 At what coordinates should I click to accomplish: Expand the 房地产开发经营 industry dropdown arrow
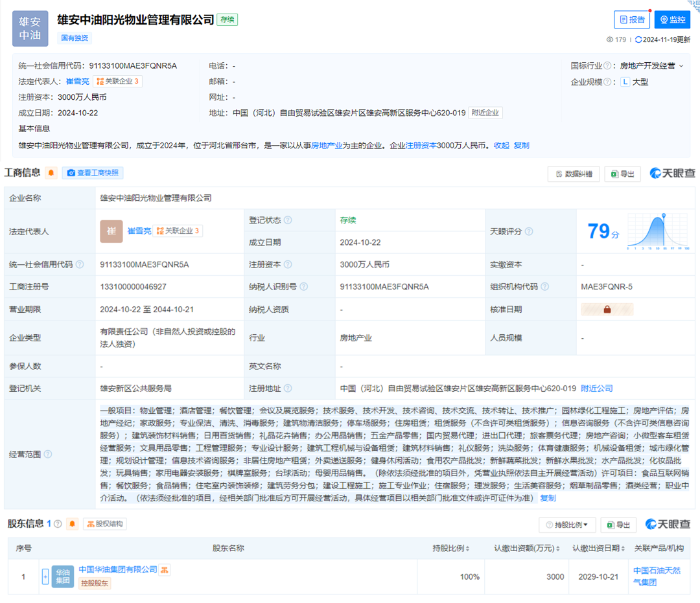(x=681, y=65)
